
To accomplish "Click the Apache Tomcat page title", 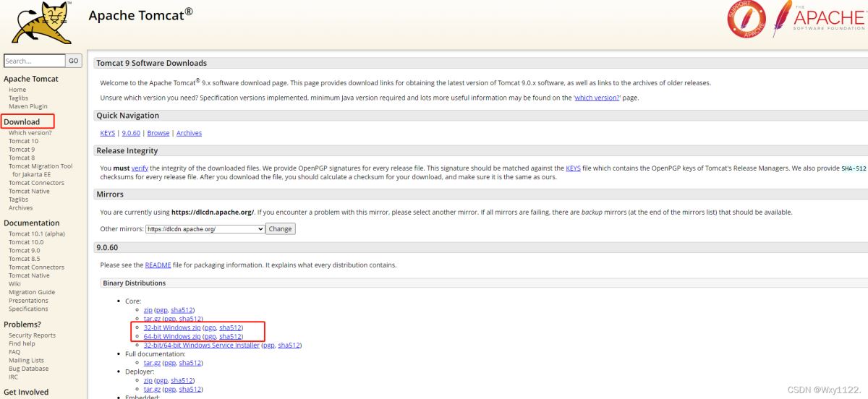I will [x=141, y=14].
